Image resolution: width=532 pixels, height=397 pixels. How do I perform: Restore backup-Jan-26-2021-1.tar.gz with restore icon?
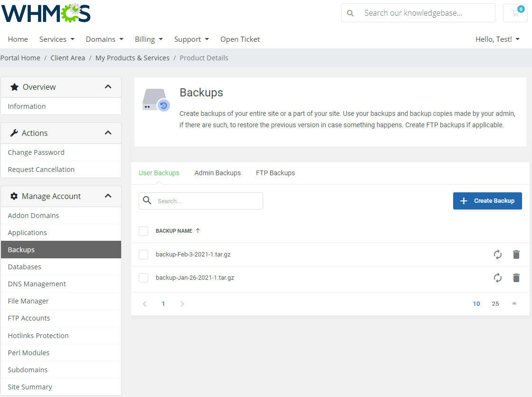[497, 278]
